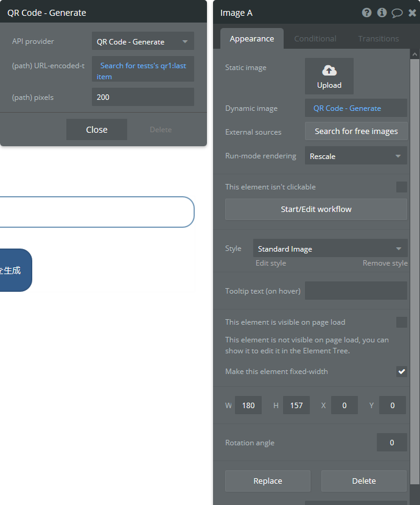Open the Run-mode rendering Rescale dropdown
The height and width of the screenshot is (505, 420).
click(x=356, y=156)
